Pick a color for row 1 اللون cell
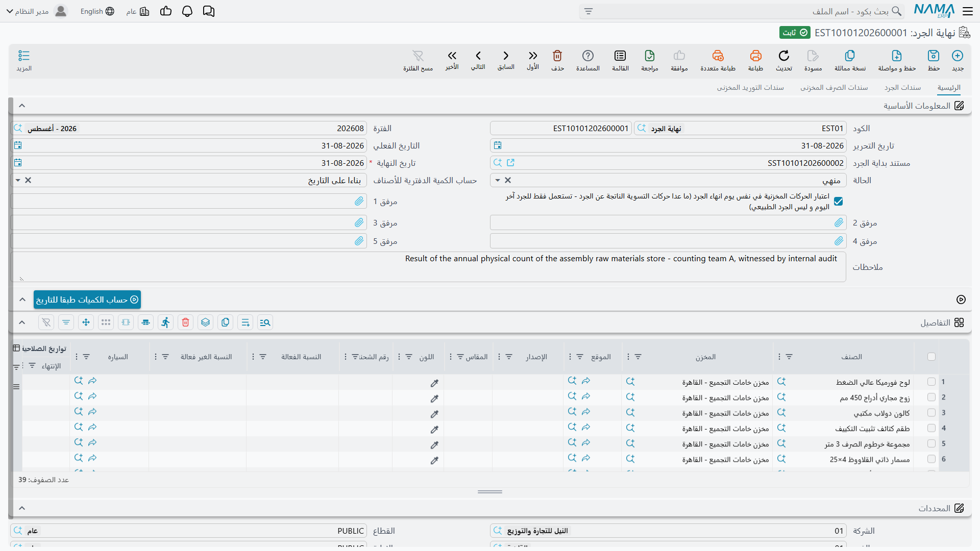Viewport: 980px width, 551px height. [434, 383]
